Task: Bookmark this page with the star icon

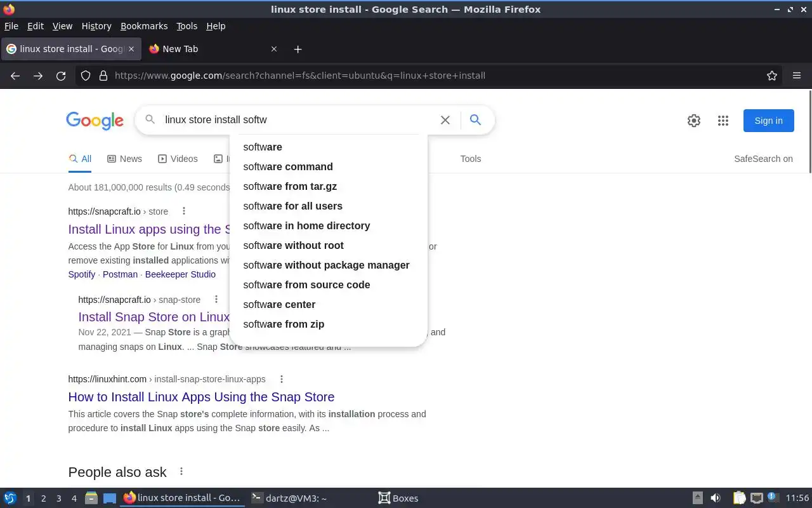Action: tap(772, 76)
